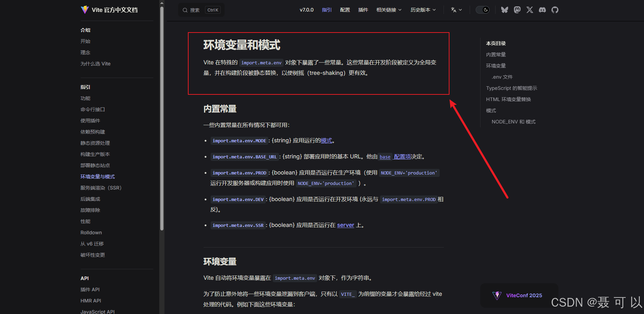Image resolution: width=644 pixels, height=314 pixels.
Task: Jump to NODE_ENV 和 模式 outline entry
Action: click(513, 122)
